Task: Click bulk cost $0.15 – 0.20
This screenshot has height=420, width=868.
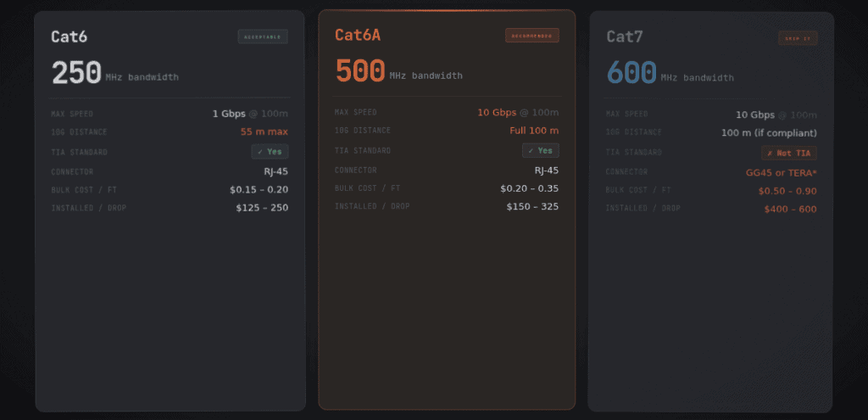Action: click(259, 189)
